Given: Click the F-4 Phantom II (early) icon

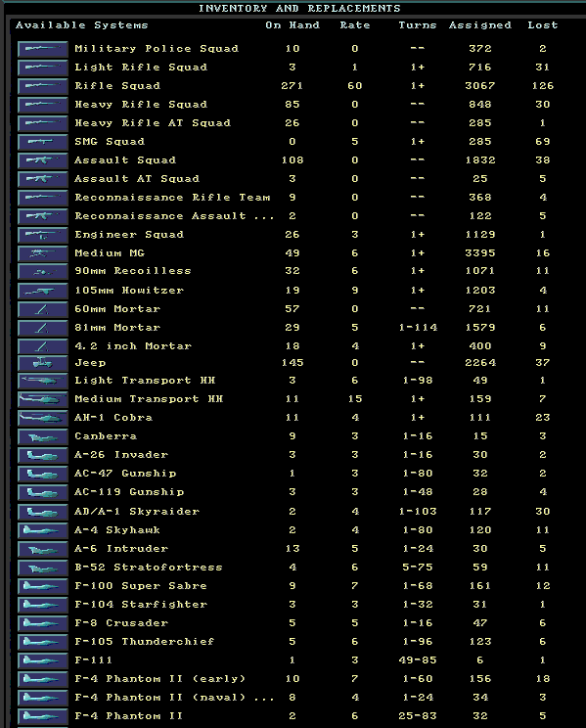Looking at the screenshot, I should (x=43, y=679).
